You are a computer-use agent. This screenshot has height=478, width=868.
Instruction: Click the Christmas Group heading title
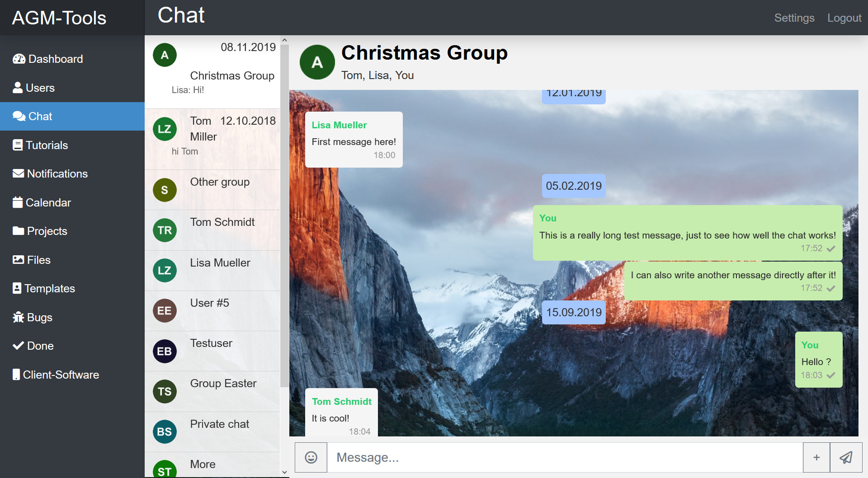[x=425, y=53]
